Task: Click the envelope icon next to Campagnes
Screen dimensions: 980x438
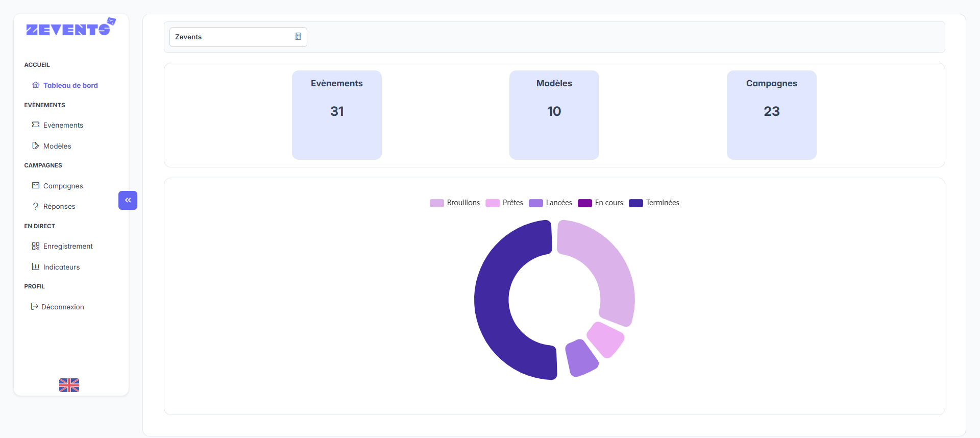Action: point(36,185)
